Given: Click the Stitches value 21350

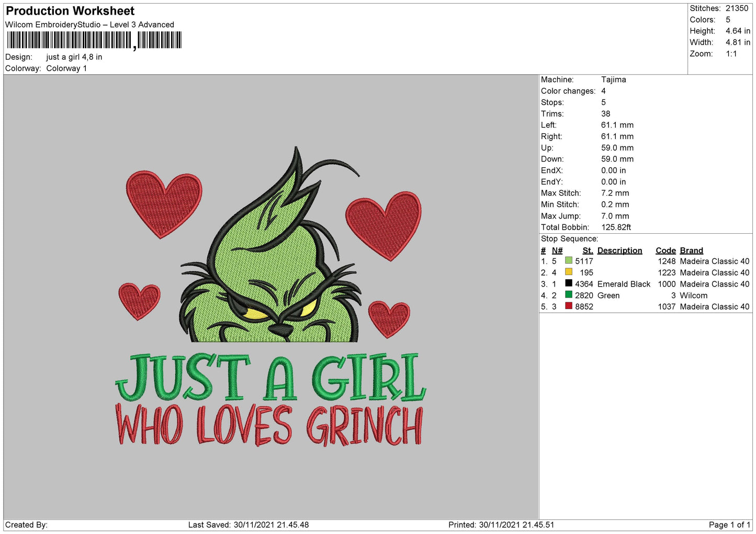Looking at the screenshot, I should tap(737, 8).
